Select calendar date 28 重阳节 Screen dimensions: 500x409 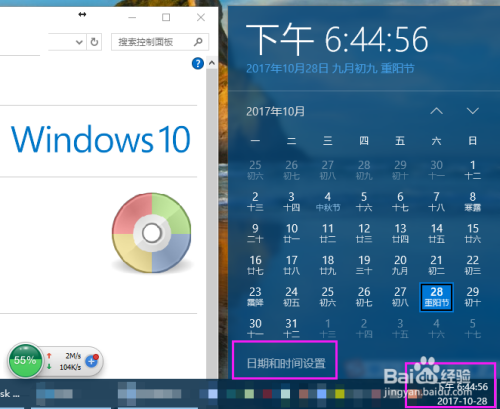click(x=436, y=297)
